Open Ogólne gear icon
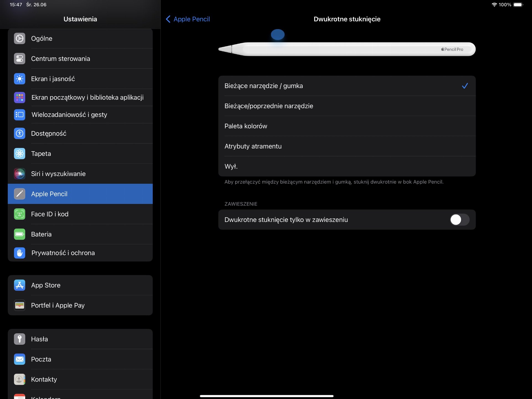This screenshot has width=532, height=399. click(x=19, y=39)
